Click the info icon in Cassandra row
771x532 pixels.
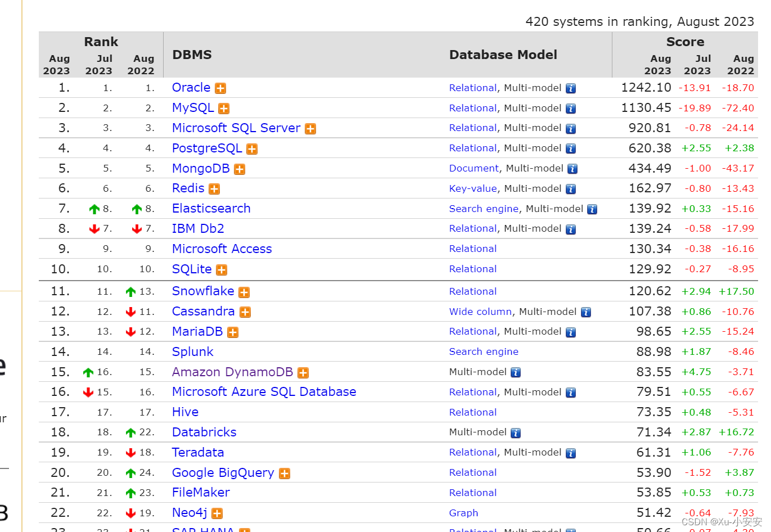[586, 312]
